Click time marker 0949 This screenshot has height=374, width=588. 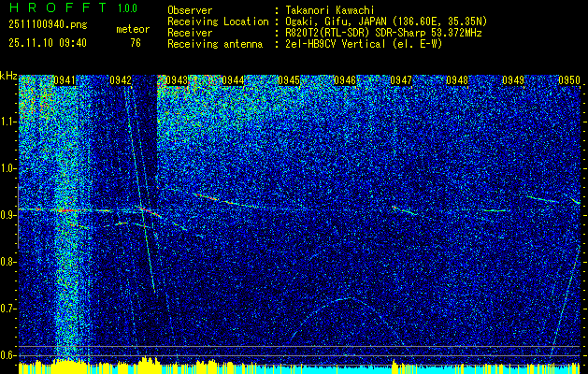pyautogui.click(x=513, y=80)
